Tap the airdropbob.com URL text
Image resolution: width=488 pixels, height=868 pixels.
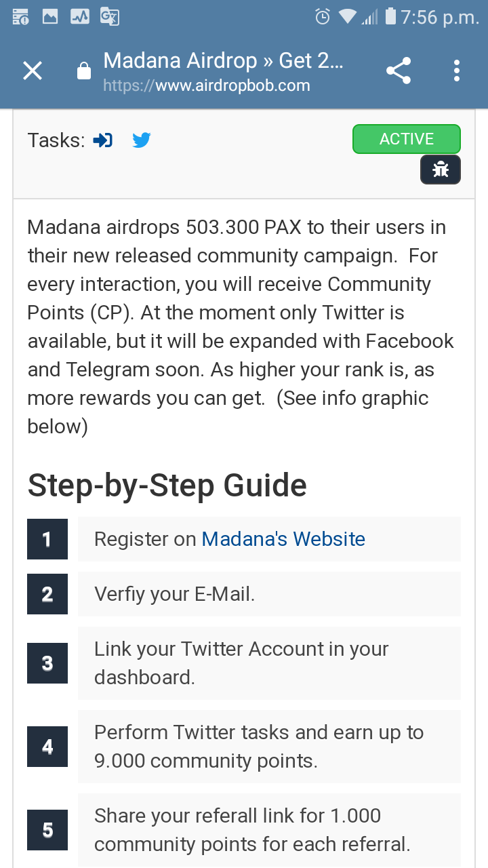pyautogui.click(x=207, y=86)
